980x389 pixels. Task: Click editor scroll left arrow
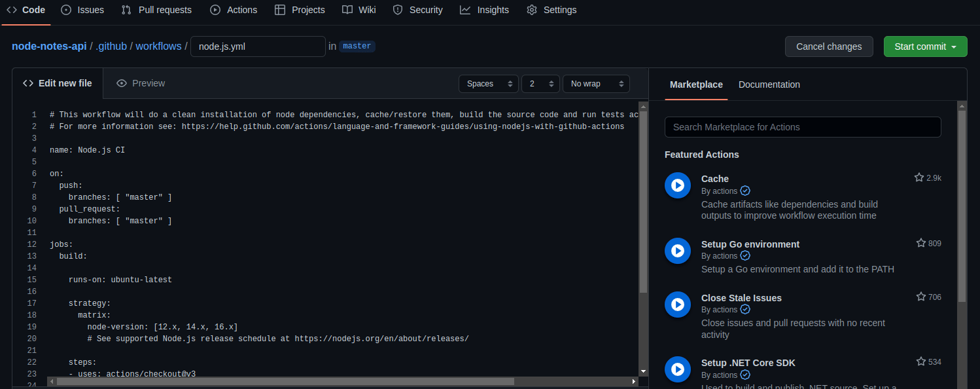[x=51, y=381]
